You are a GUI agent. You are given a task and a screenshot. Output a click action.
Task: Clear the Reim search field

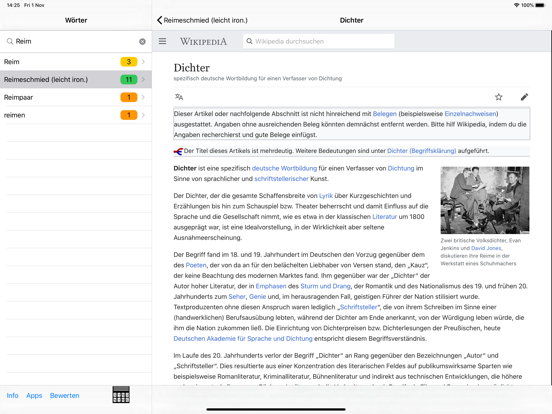tap(142, 42)
